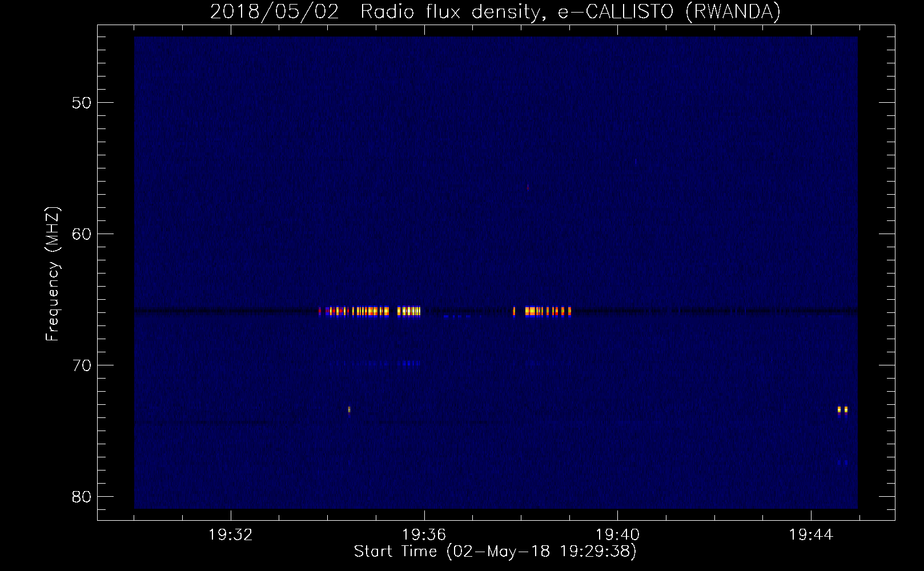Click the 19:40 time tick label
924x571 pixels.
pyautogui.click(x=617, y=535)
